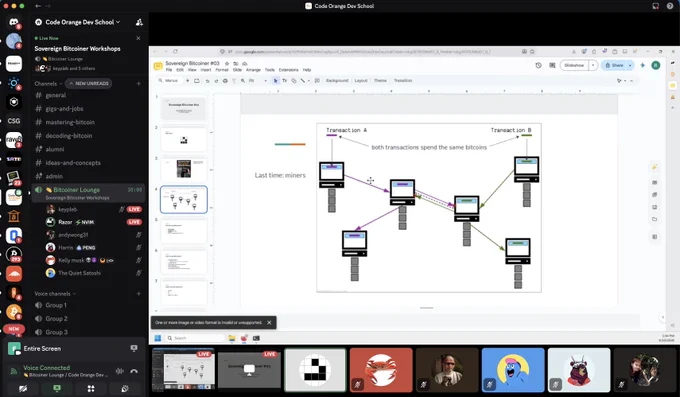Select the shape tool in toolbar
The image size is (680, 397).
(294, 81)
